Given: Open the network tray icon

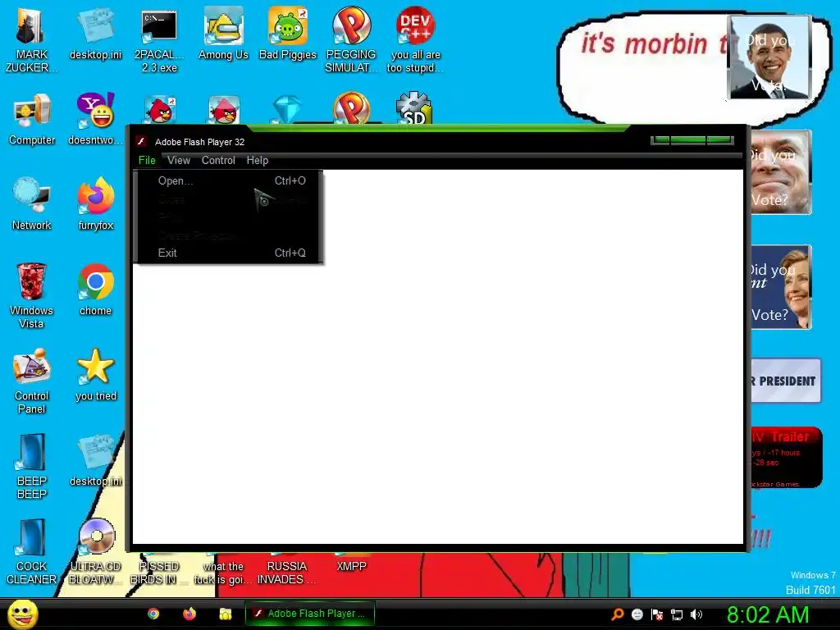Looking at the screenshot, I should [x=677, y=614].
